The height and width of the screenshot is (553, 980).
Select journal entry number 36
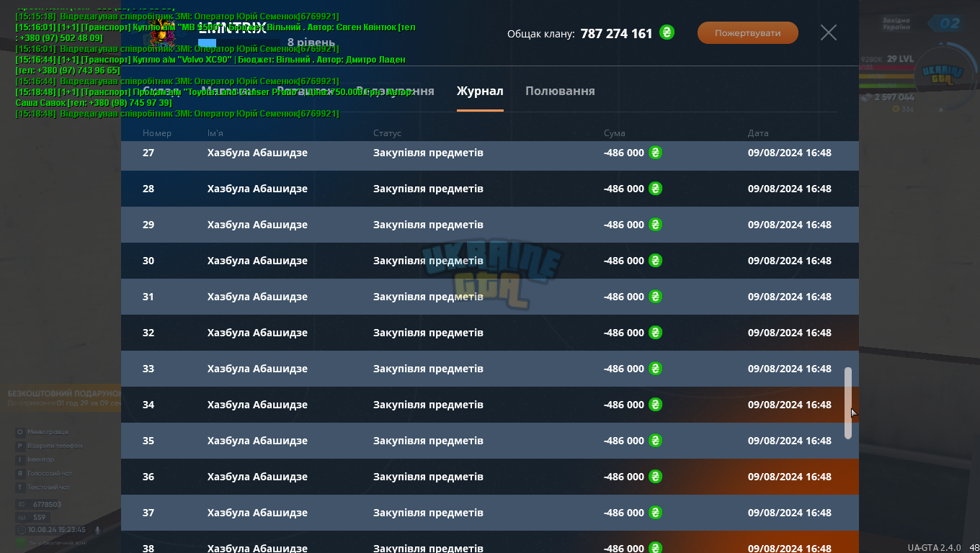490,477
